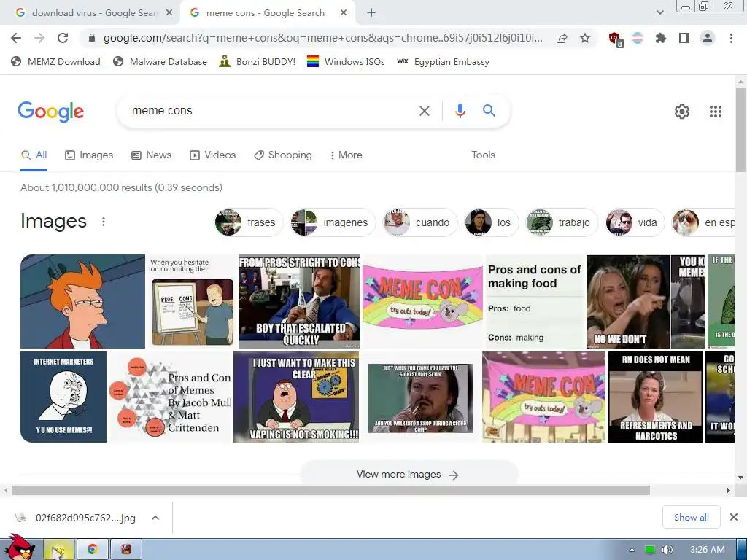
Task: Close the 'meme cons' tab
Action: (344, 13)
